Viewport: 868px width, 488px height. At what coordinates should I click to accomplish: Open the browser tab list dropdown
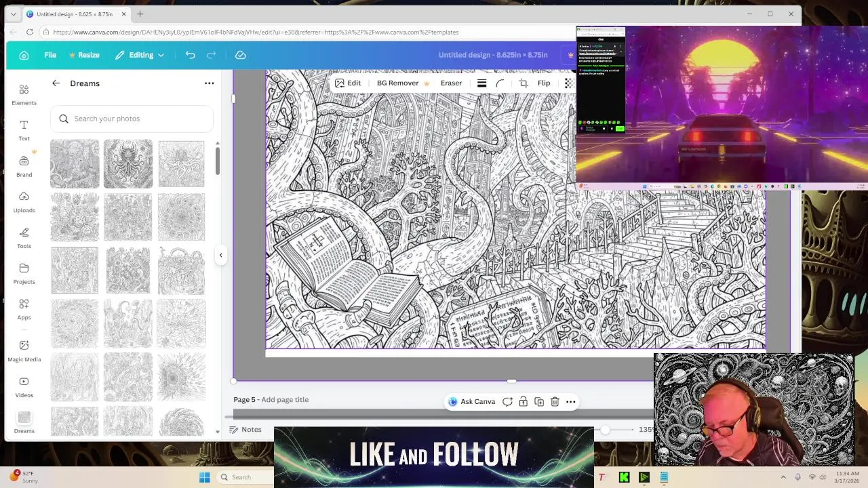(13, 14)
